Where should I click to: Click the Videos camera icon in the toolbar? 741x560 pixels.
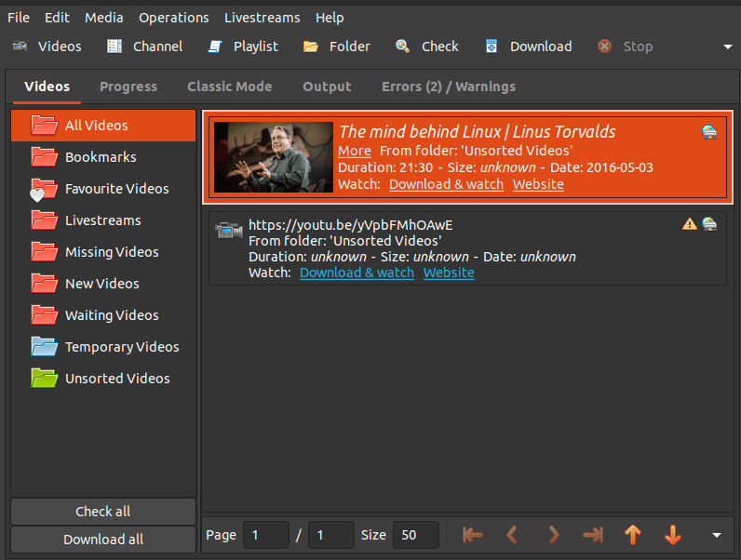point(20,46)
